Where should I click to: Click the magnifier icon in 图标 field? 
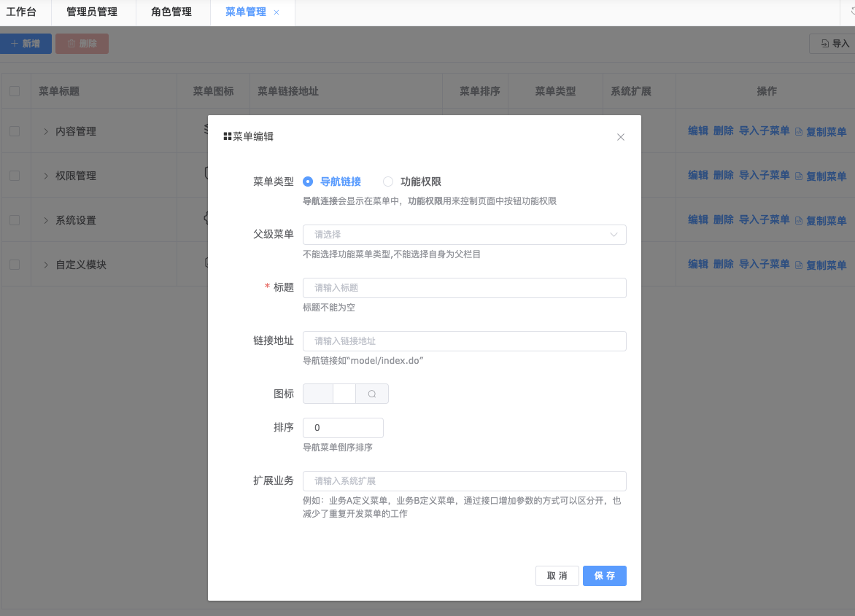click(372, 394)
